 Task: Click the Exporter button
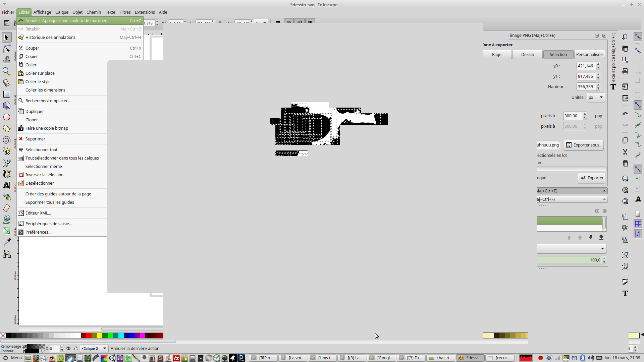click(x=592, y=178)
